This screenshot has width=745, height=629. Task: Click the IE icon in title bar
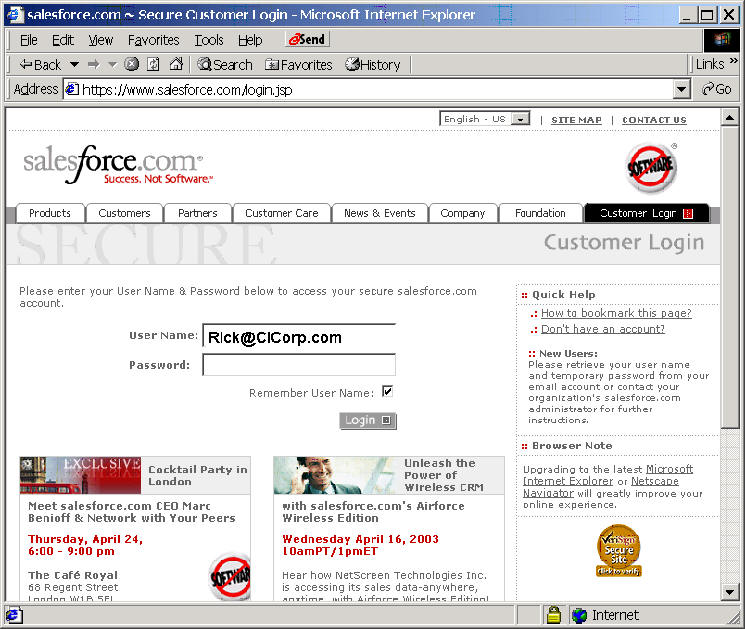click(15, 15)
